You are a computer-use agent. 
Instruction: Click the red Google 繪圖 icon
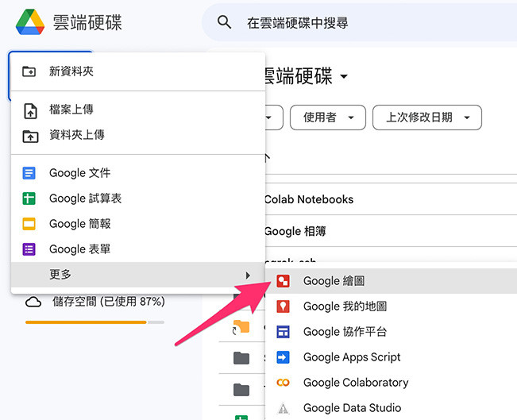pos(284,281)
